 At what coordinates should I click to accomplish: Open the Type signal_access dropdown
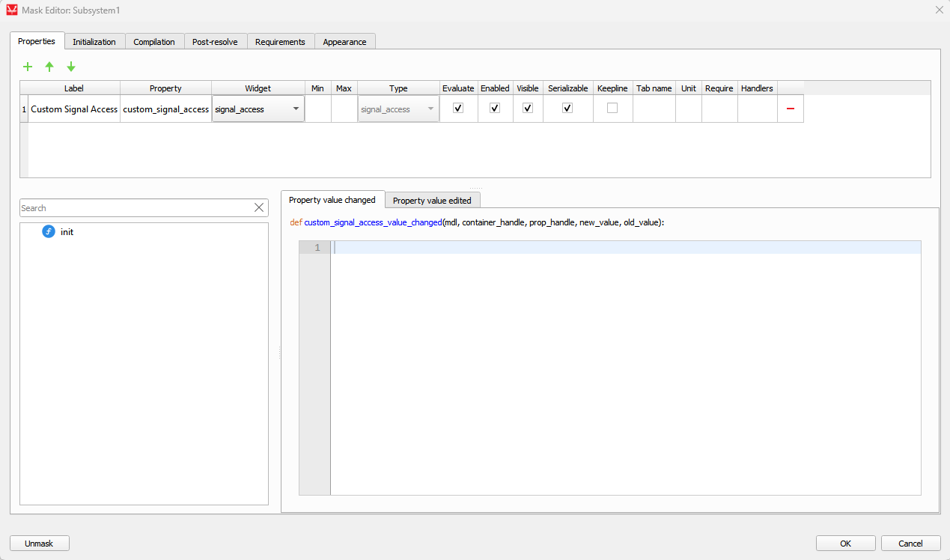tap(398, 109)
